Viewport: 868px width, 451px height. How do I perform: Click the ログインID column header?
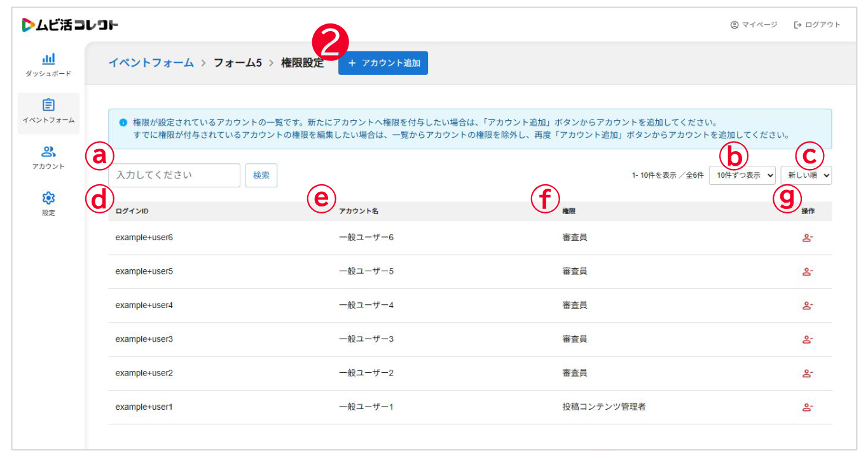point(132,211)
